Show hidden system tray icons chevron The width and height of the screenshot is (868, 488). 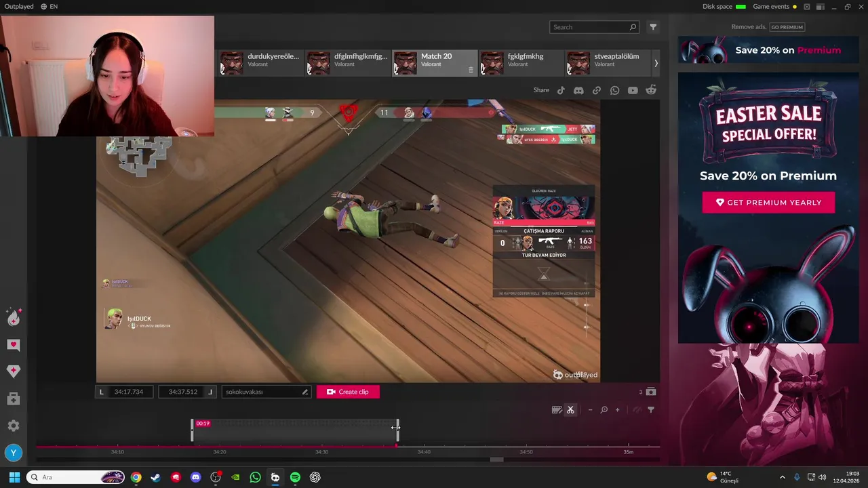pyautogui.click(x=782, y=477)
